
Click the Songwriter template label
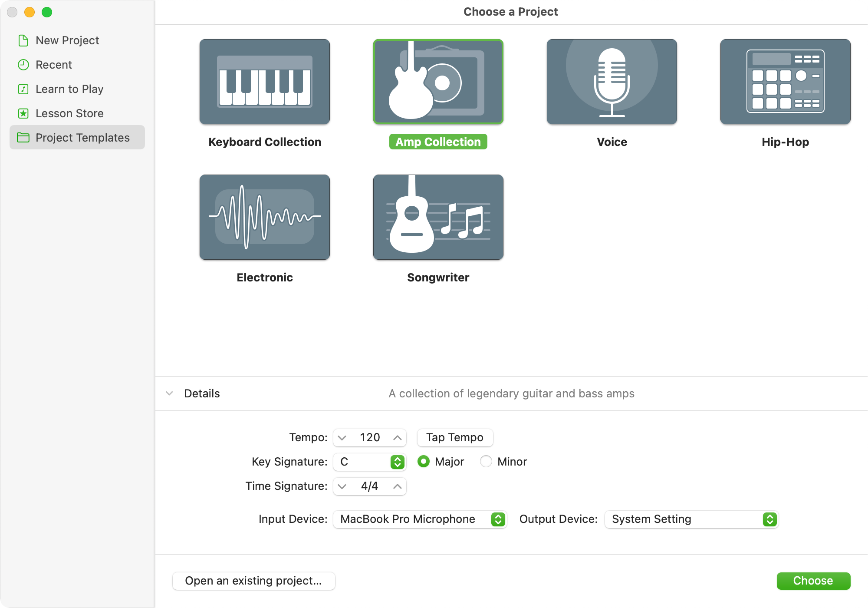pos(438,278)
